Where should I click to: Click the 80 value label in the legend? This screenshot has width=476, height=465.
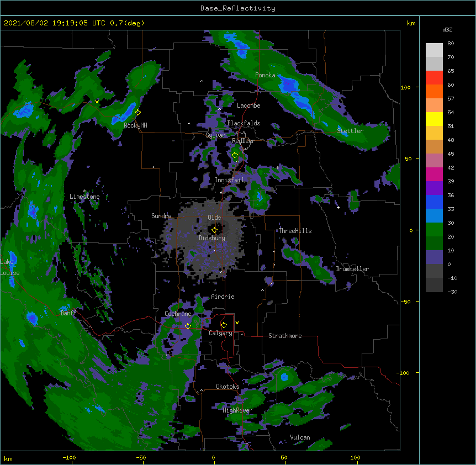pyautogui.click(x=451, y=44)
